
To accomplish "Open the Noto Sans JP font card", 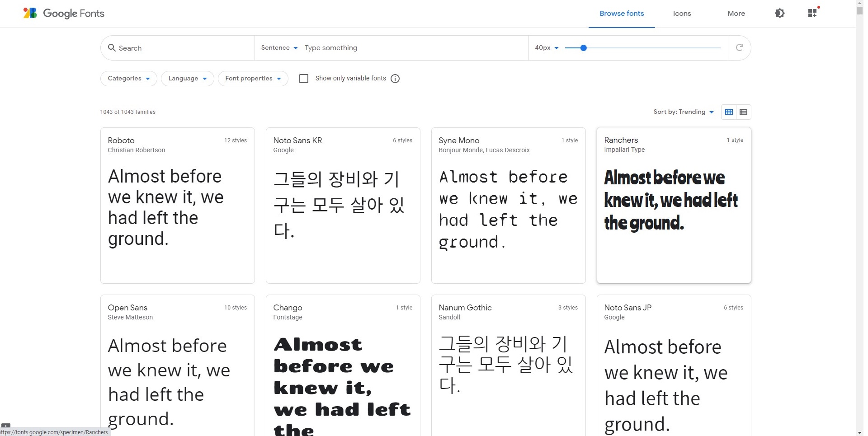I will click(674, 365).
